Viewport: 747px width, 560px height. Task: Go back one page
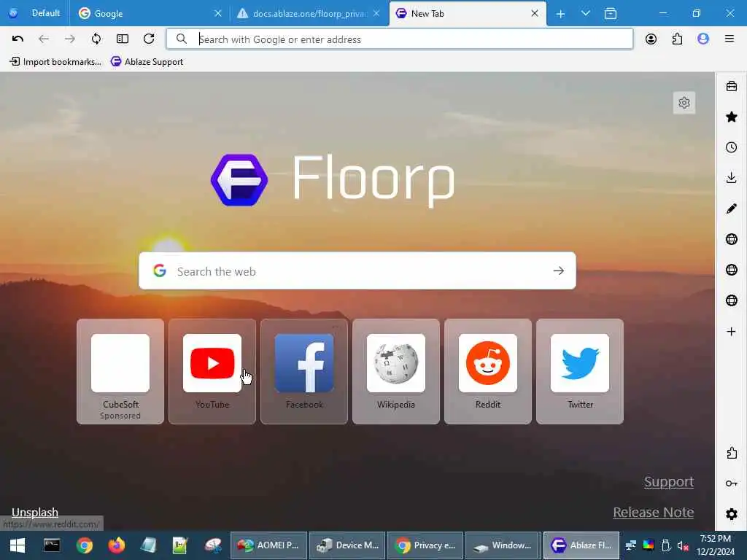(44, 39)
